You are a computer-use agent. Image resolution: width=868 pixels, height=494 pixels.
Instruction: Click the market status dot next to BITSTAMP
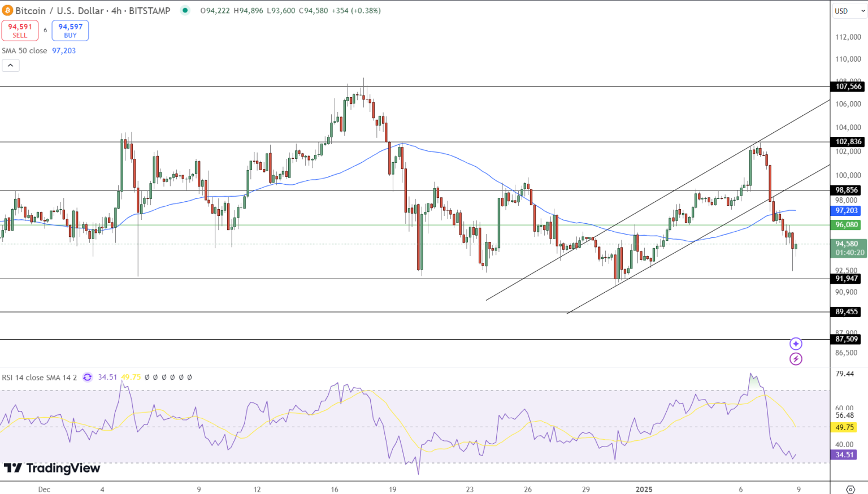(185, 10)
